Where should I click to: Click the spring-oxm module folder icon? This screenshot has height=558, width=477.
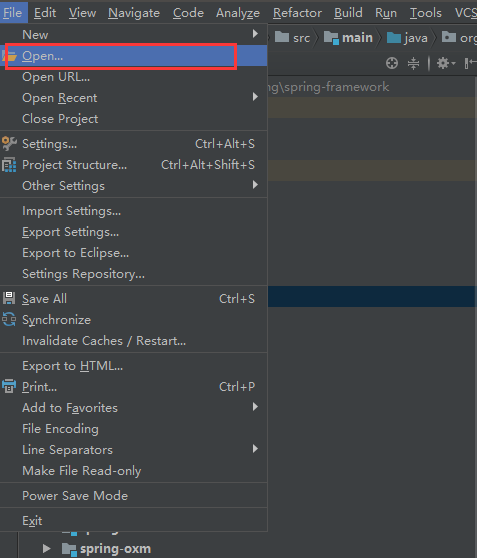(69, 549)
